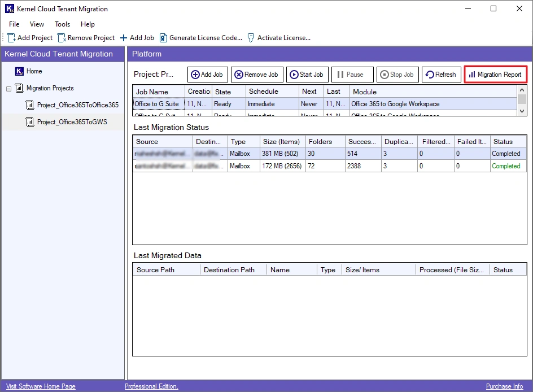Open the File menu
This screenshot has width=533, height=392.
pos(14,24)
